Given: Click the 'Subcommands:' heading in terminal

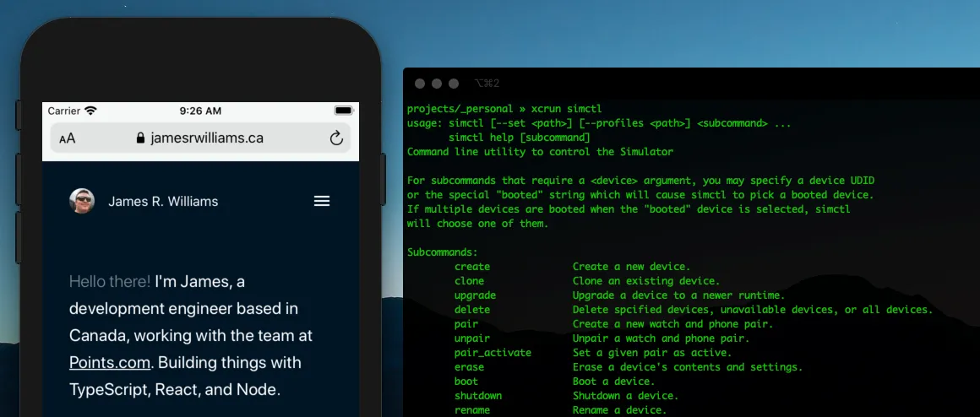Looking at the screenshot, I should [x=442, y=252].
